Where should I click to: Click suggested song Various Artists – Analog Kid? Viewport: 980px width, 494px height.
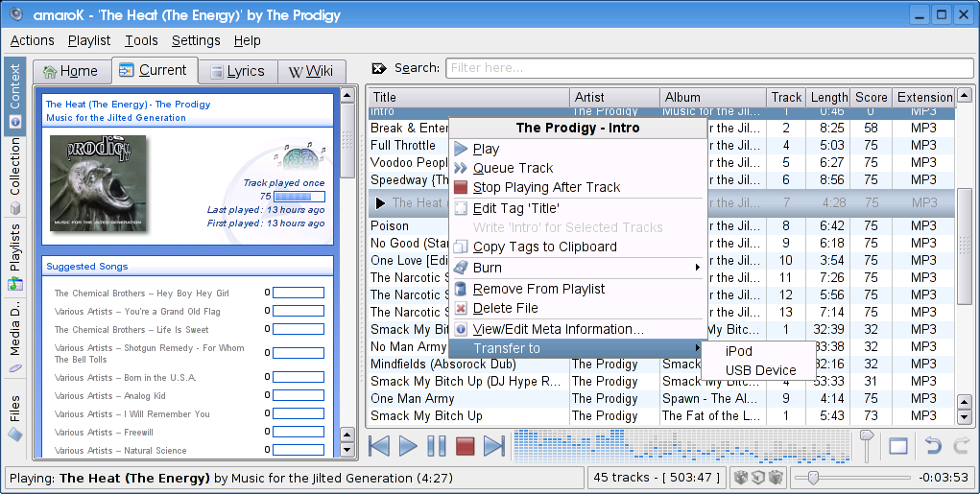coord(110,395)
